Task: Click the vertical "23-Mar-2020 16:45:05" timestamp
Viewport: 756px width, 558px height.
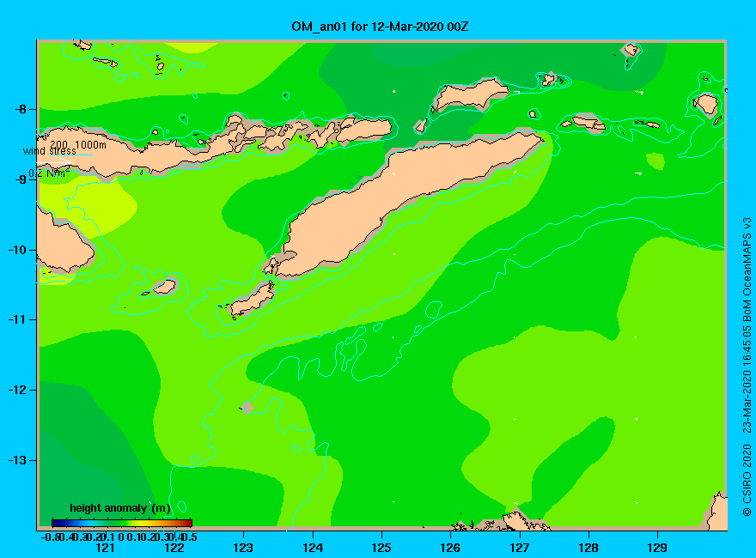Action: click(747, 379)
